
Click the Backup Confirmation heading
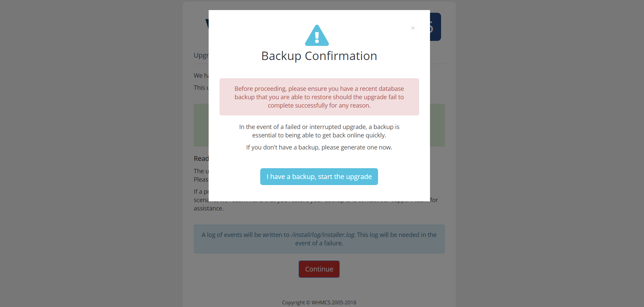(x=319, y=56)
